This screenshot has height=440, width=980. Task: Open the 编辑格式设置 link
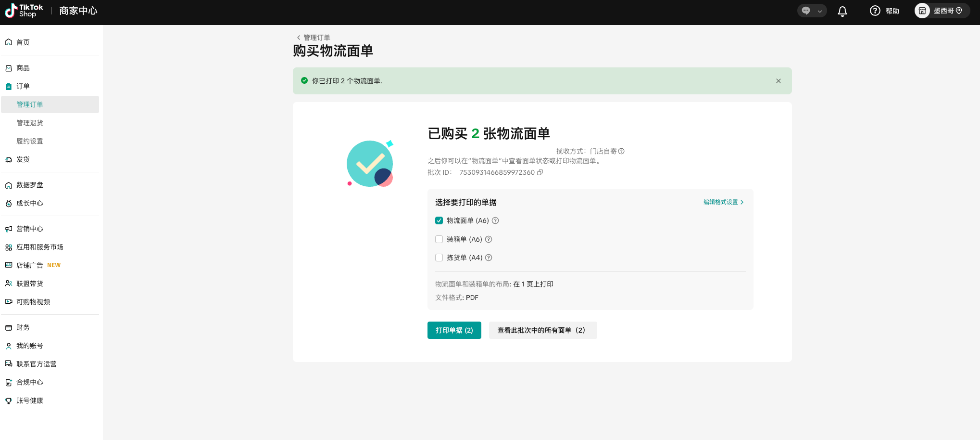tap(723, 202)
